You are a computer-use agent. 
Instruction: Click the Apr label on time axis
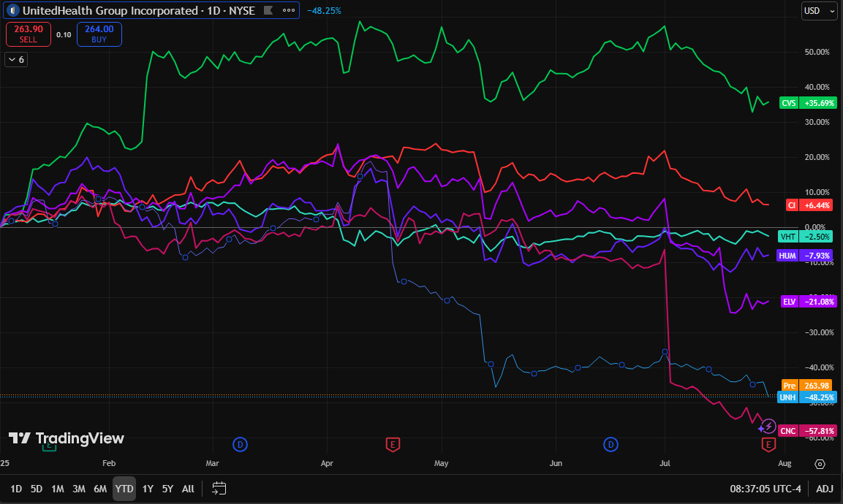tap(327, 463)
